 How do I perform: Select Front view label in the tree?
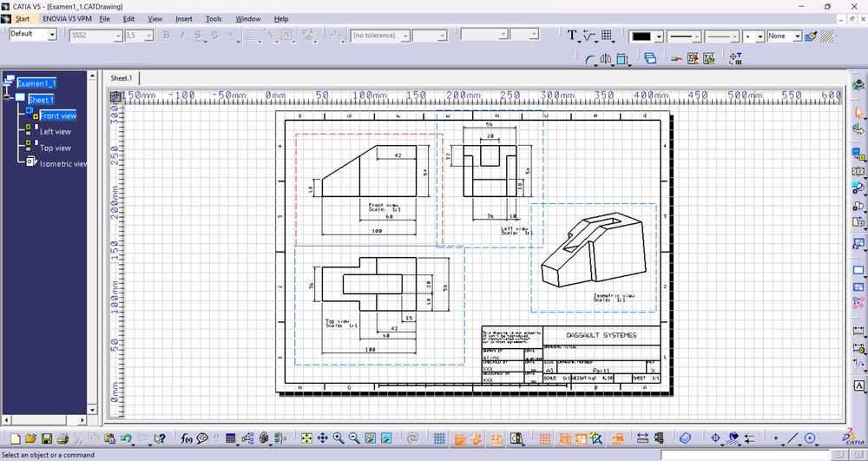58,115
